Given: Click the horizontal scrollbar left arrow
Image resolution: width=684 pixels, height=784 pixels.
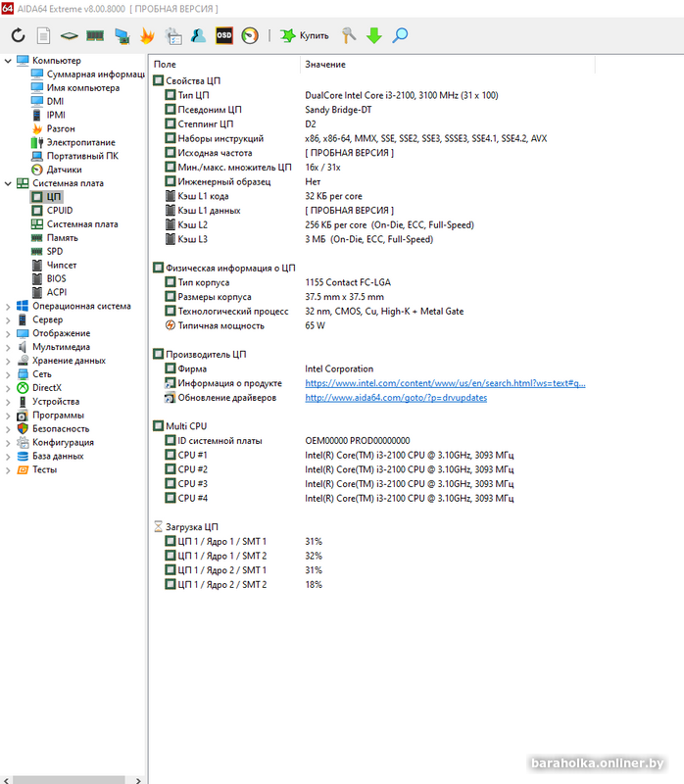Looking at the screenshot, I should (x=6, y=780).
